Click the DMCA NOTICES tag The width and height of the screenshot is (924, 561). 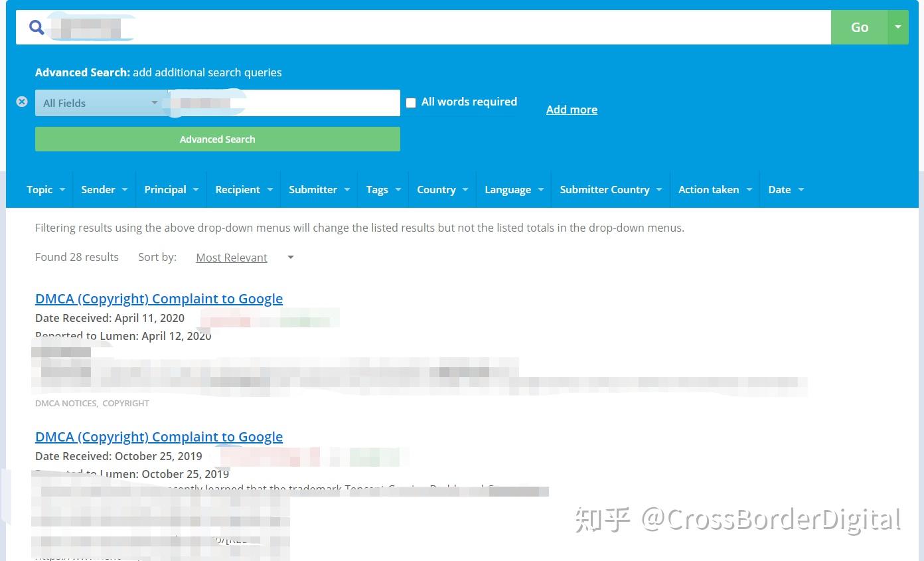click(x=66, y=403)
